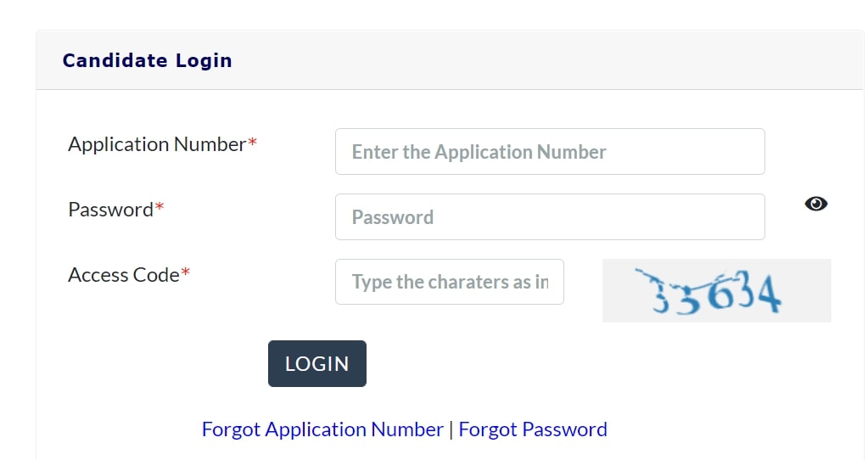Viewport: 868px width, 460px height.
Task: Select the Access Code entry field
Action: tap(450, 282)
